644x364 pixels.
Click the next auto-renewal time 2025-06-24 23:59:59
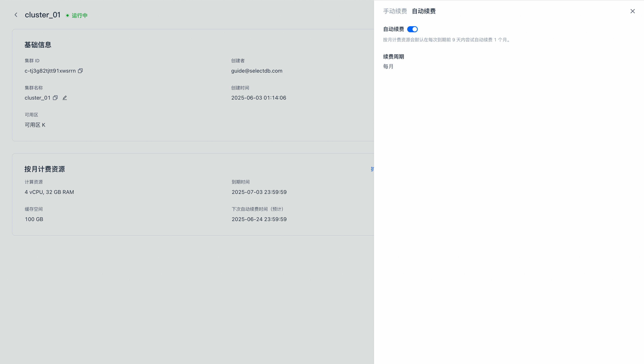click(259, 219)
